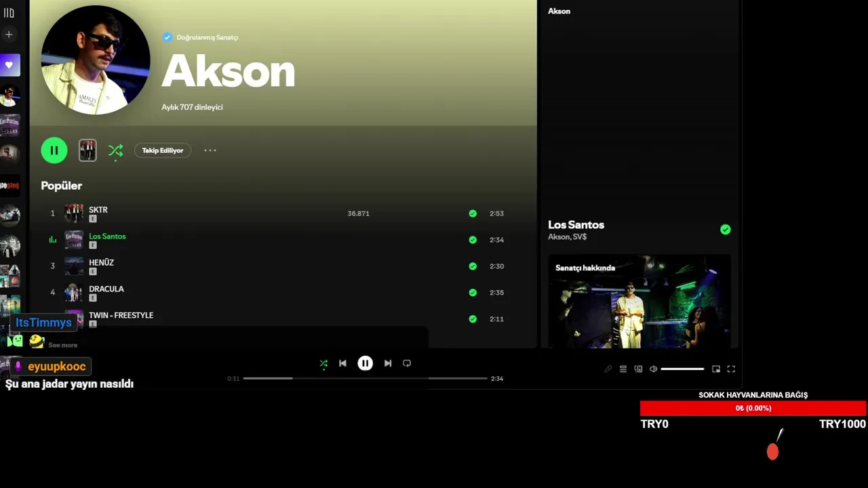The image size is (868, 488).
Task: Open the queue icon
Action: (623, 369)
